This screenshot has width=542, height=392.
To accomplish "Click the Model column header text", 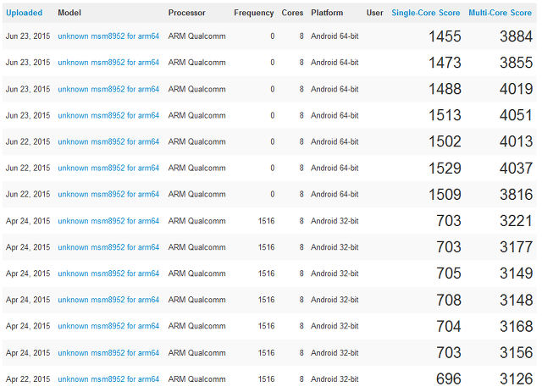I will [x=69, y=13].
